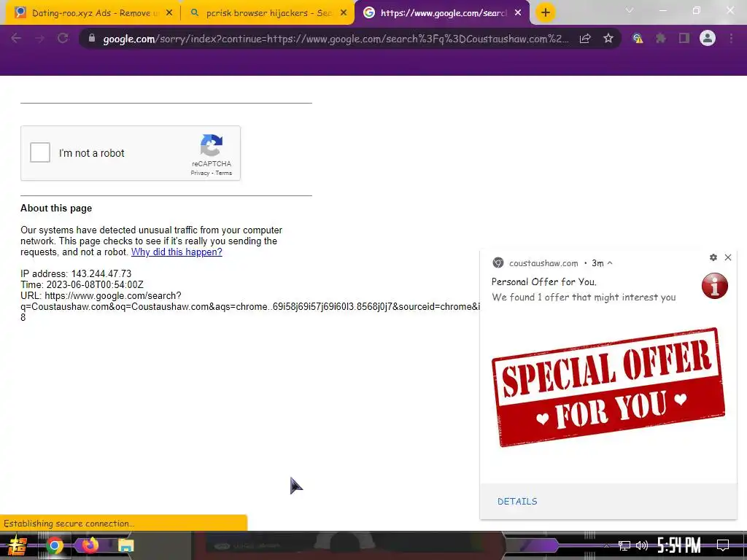Image resolution: width=747 pixels, height=560 pixels.
Task: Open reCAPTCHA Privacy link
Action: (200, 173)
